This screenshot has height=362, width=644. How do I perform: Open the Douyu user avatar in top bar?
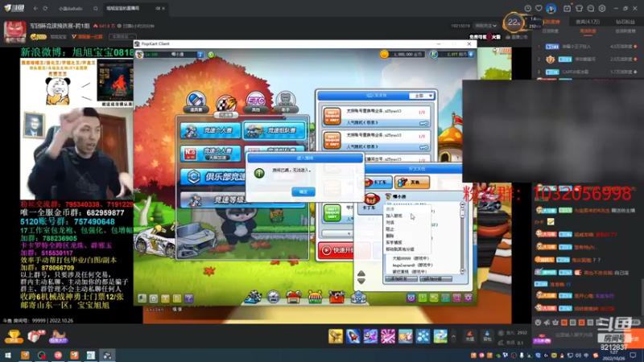pos(551,8)
